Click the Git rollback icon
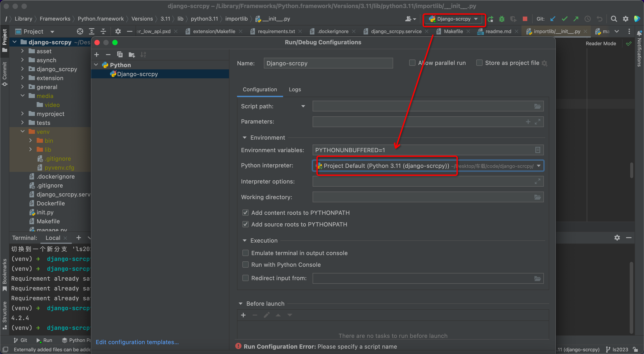Image resolution: width=644 pixels, height=354 pixels. (x=600, y=19)
